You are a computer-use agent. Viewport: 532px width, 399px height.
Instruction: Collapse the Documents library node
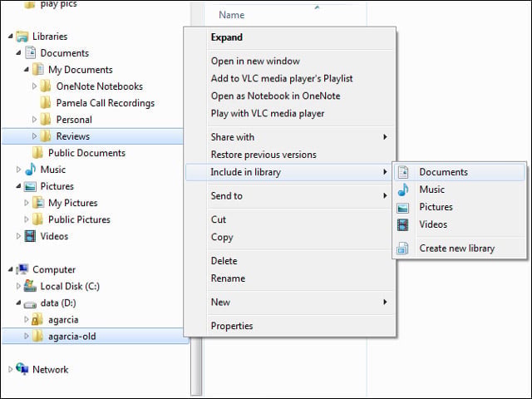tap(18, 52)
